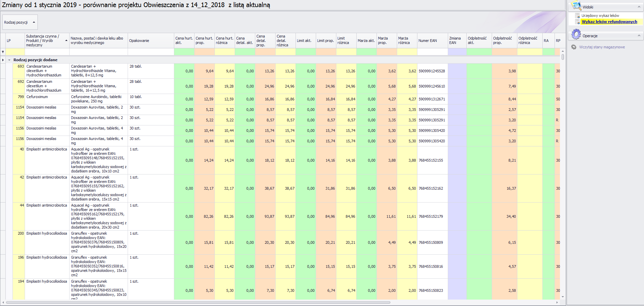The height and width of the screenshot is (306, 644).
Task: Click the row indicator arrow beside group row
Action: [x=3, y=60]
